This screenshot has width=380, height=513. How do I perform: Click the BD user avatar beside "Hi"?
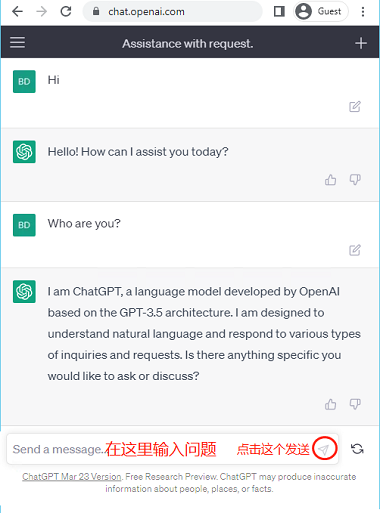pos(24,81)
